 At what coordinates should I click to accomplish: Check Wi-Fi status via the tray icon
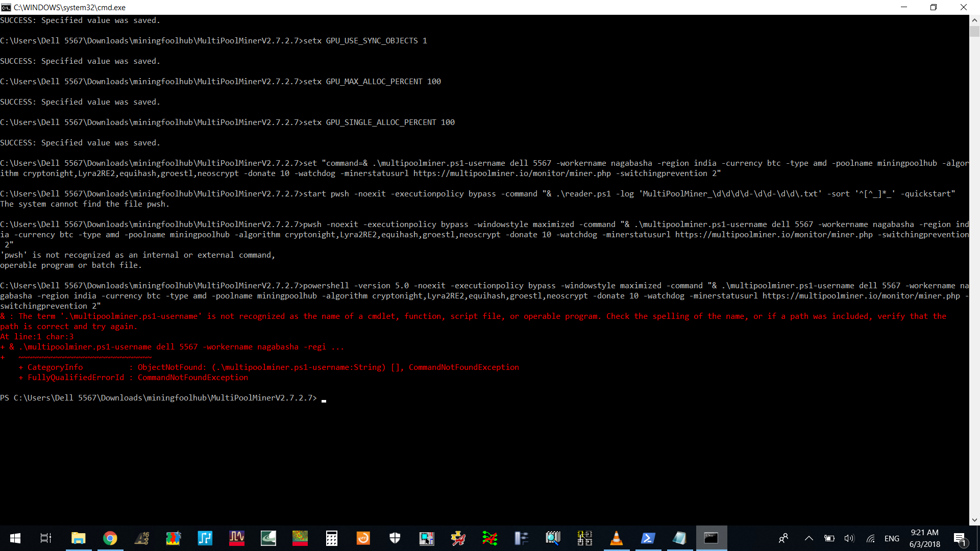(x=870, y=538)
